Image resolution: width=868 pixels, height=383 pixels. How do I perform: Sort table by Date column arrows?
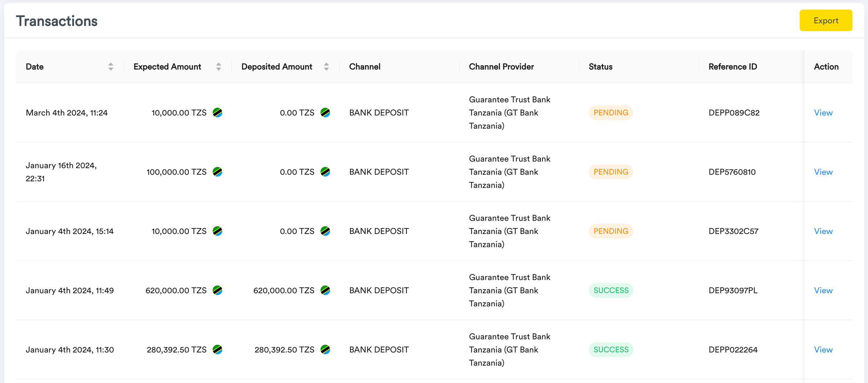[111, 67]
